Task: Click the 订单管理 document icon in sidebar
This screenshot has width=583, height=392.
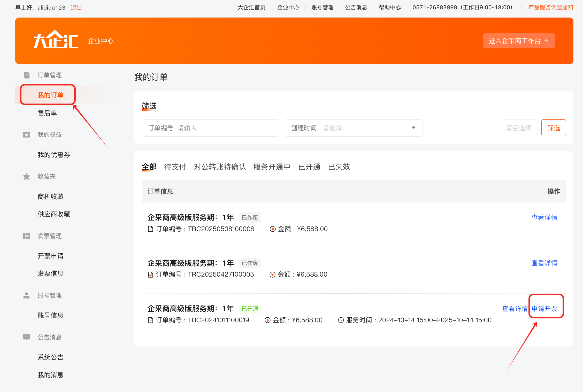Action: click(26, 75)
